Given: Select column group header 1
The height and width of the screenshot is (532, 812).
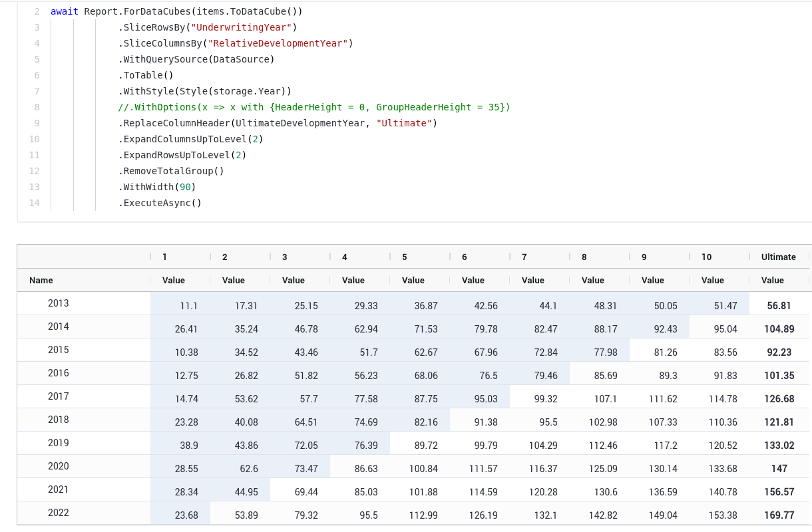Looking at the screenshot, I should (x=164, y=257).
